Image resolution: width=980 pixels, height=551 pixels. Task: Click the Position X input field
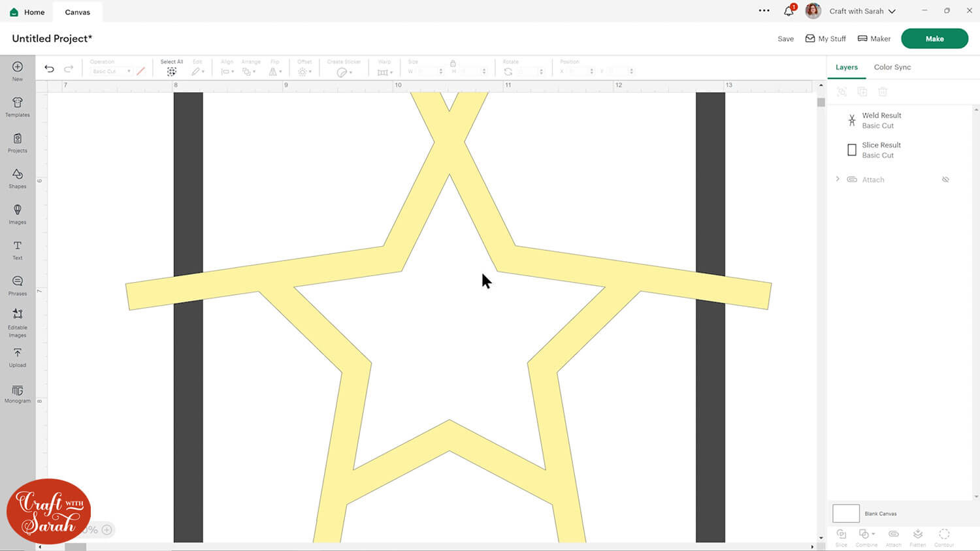[579, 71]
